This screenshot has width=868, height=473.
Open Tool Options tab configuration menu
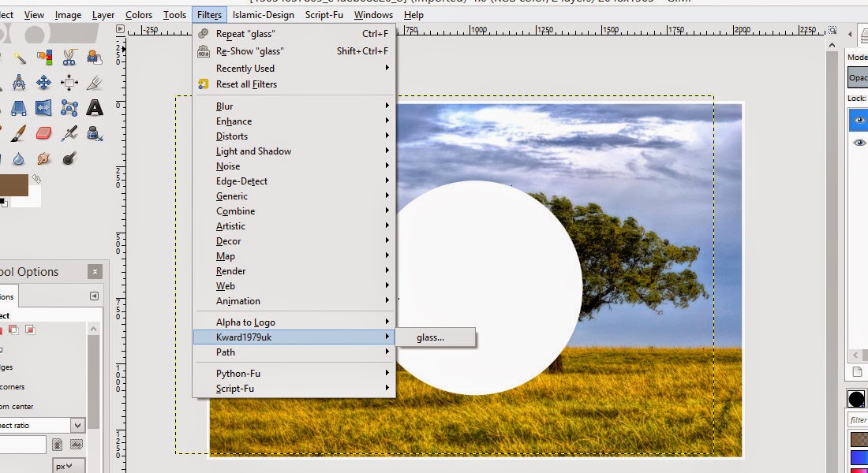[x=94, y=296]
